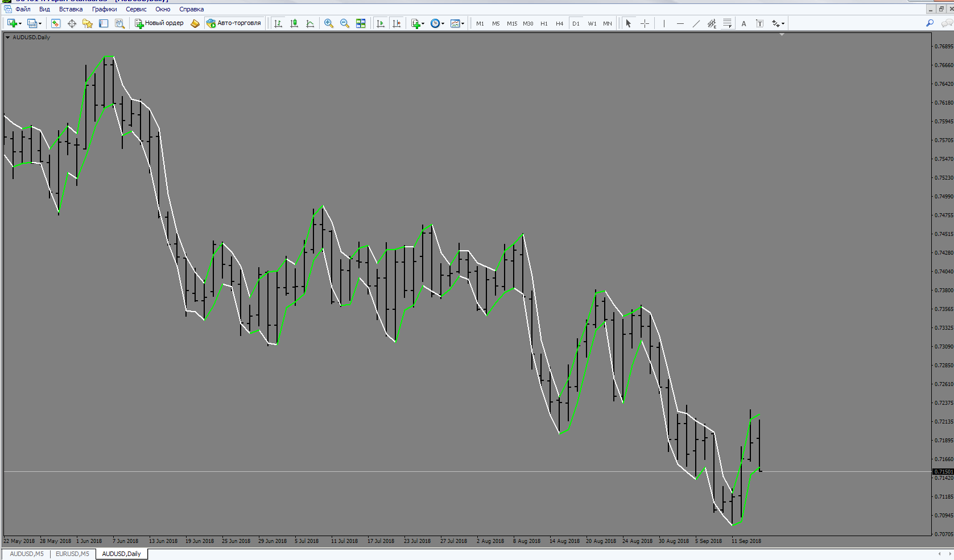Toggle the Авто-торговля button

[x=234, y=23]
